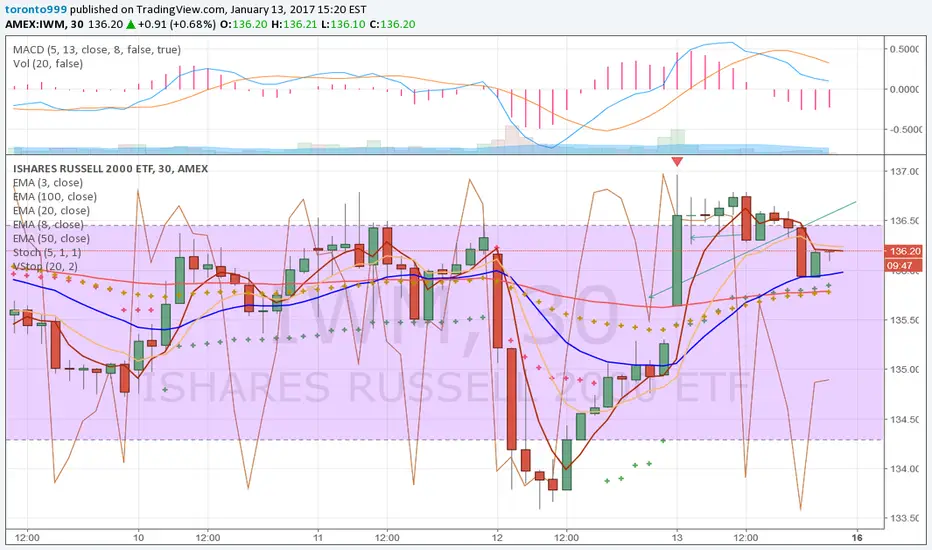Click the 12:00 time label between 11 and 12

(x=387, y=538)
